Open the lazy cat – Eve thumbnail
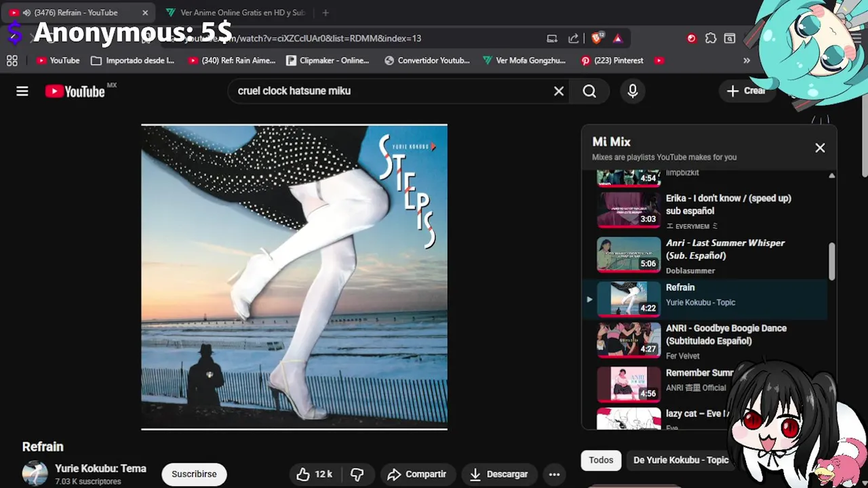868x488 pixels. 629,419
